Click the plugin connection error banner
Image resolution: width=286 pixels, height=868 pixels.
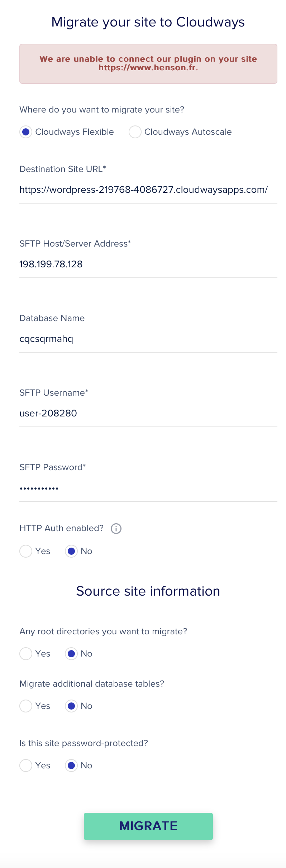(x=148, y=64)
